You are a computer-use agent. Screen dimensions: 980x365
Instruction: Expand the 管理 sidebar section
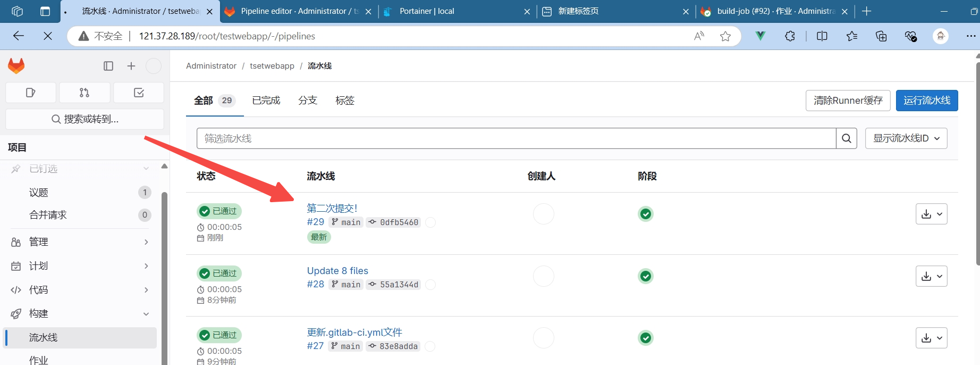point(80,242)
